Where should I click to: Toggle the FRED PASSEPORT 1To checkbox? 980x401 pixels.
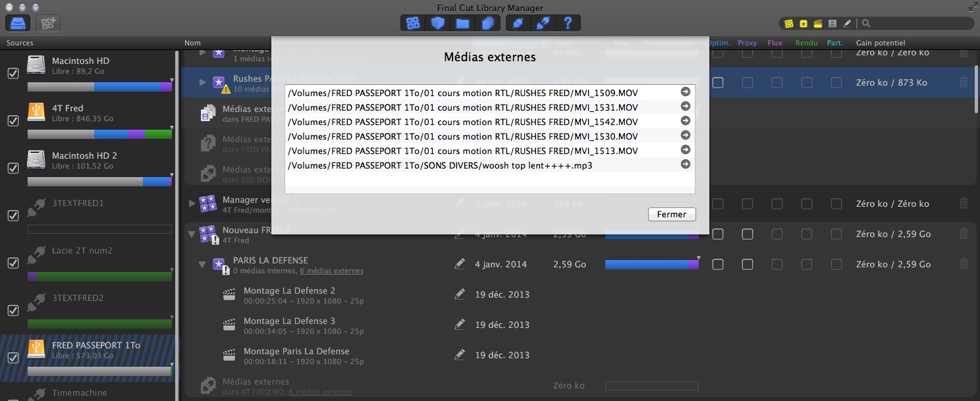click(x=13, y=358)
